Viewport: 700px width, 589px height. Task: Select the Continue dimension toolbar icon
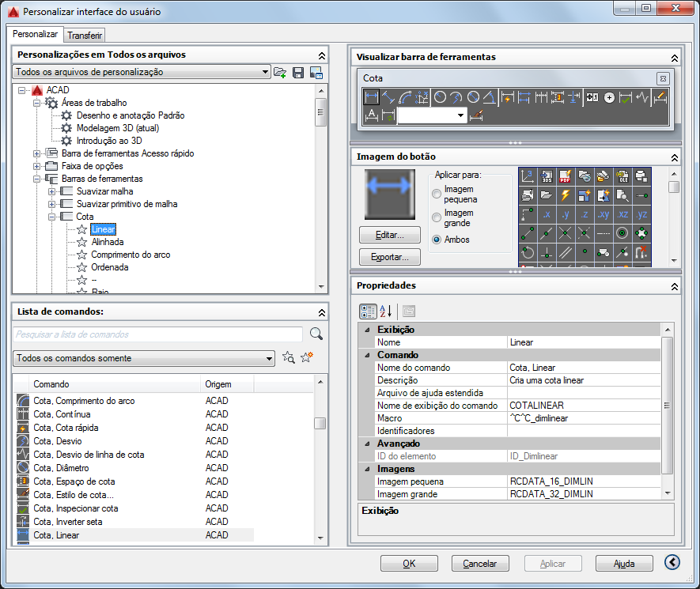pos(541,97)
